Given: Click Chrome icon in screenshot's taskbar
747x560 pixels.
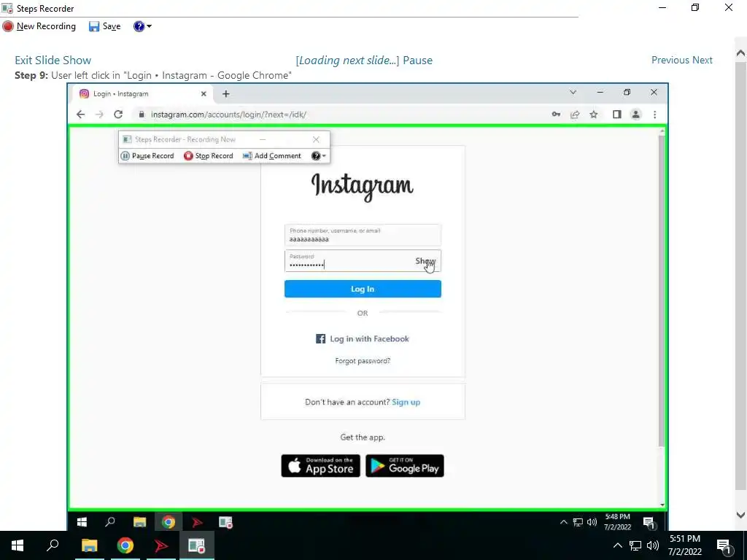Looking at the screenshot, I should tap(169, 522).
